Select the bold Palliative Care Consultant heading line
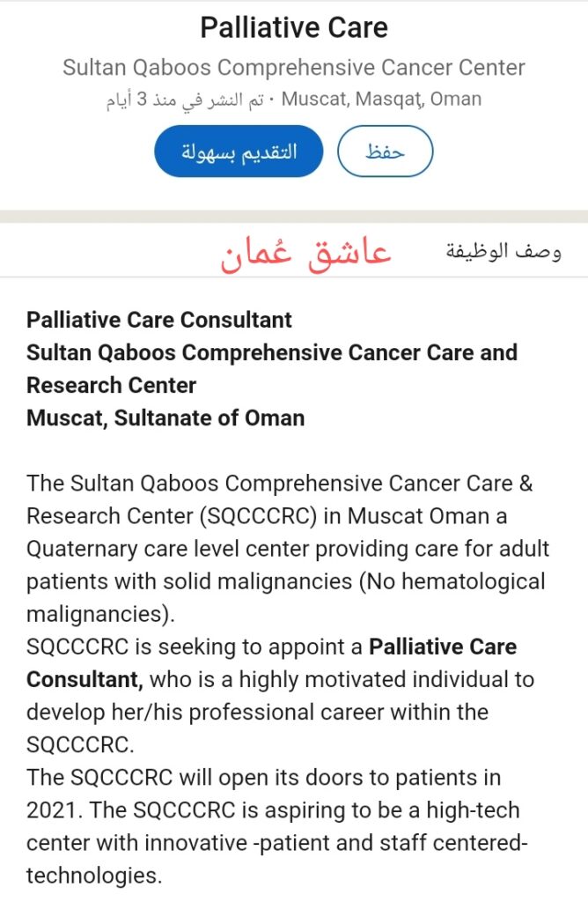 click(159, 320)
